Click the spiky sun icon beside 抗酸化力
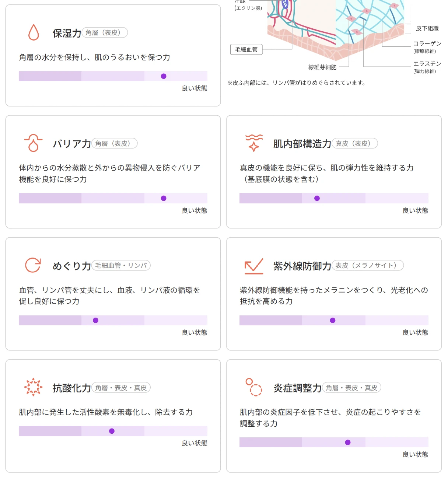Viewport: 448px width, 479px height. pos(33,387)
